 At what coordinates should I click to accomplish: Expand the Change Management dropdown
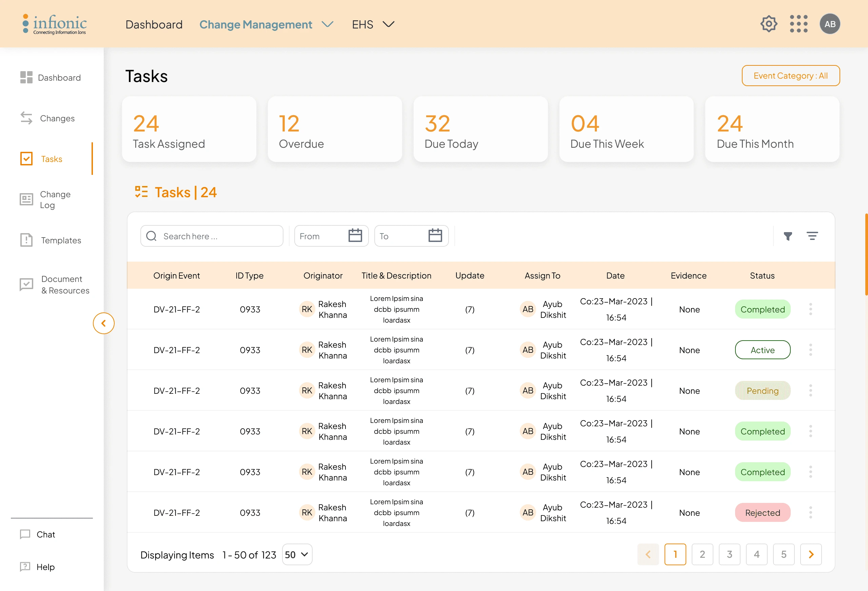[328, 25]
